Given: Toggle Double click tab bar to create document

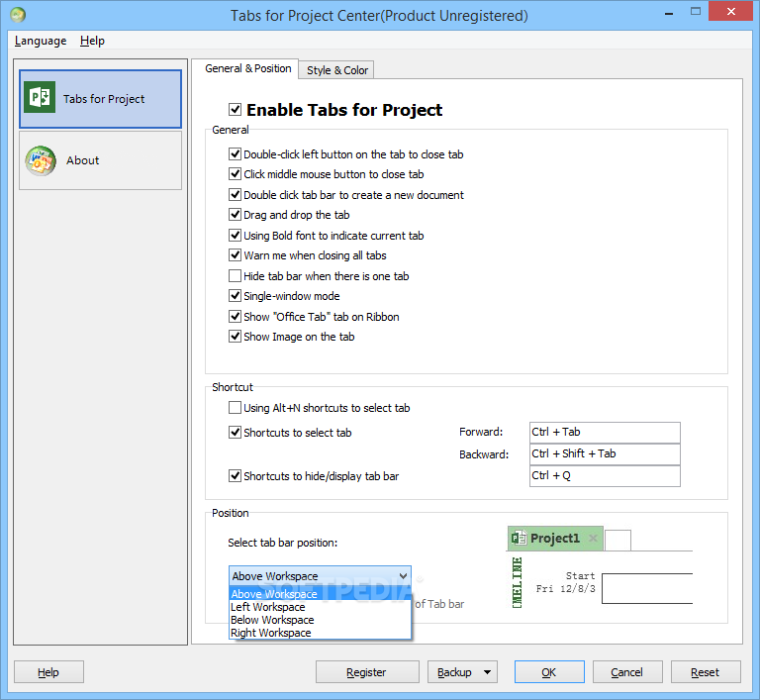Looking at the screenshot, I should (x=236, y=195).
